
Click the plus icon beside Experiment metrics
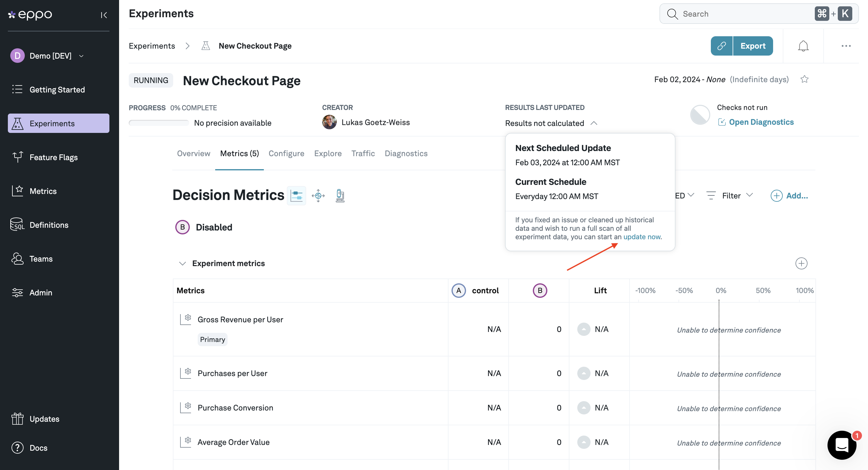[x=801, y=263]
